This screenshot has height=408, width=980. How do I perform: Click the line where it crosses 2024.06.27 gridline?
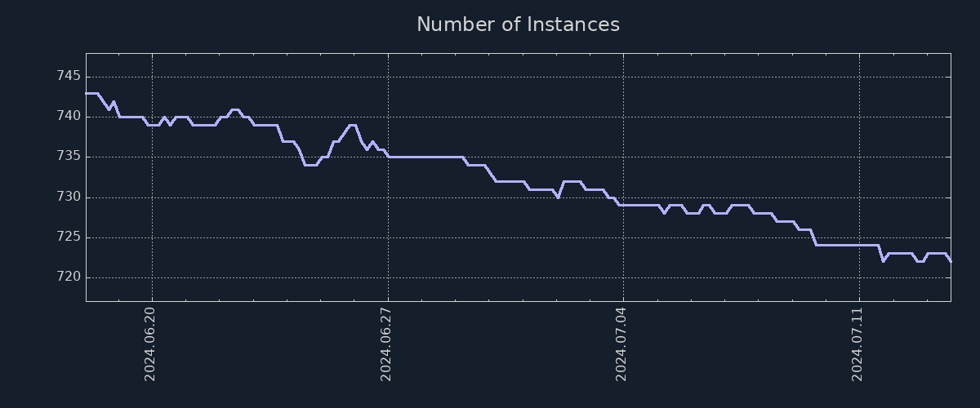pyautogui.click(x=388, y=157)
